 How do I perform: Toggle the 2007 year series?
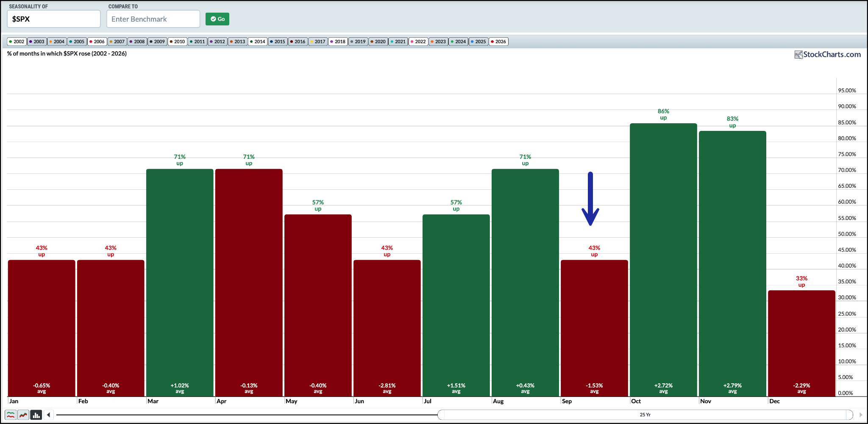[x=117, y=42]
